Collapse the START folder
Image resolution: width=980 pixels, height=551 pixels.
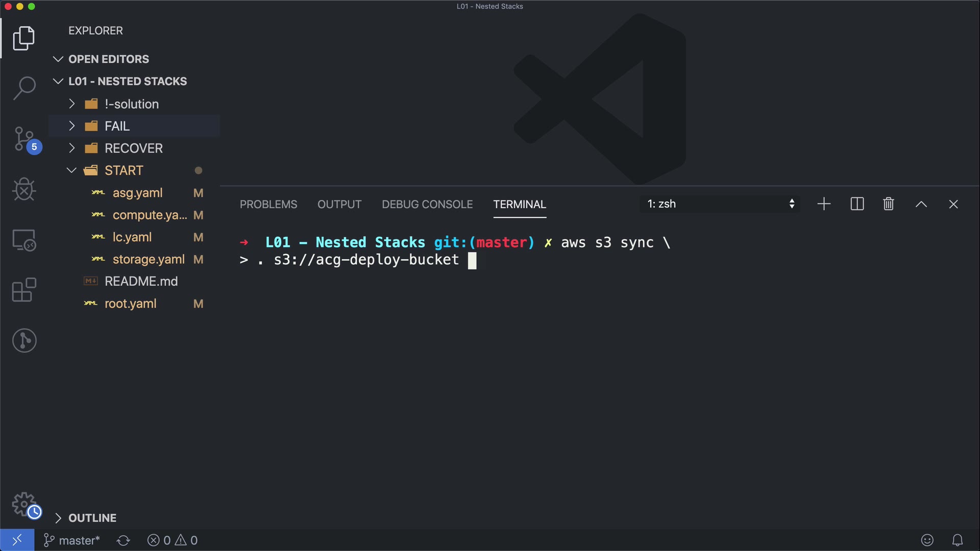tap(71, 170)
